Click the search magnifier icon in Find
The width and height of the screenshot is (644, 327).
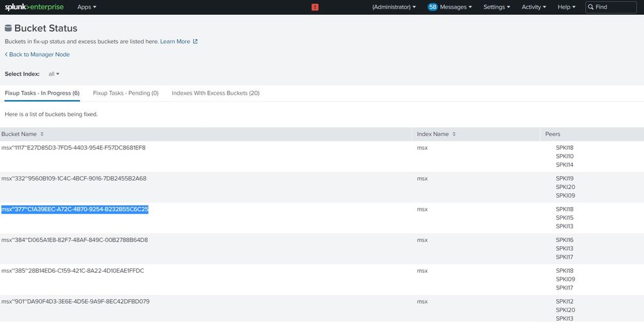(x=590, y=7)
